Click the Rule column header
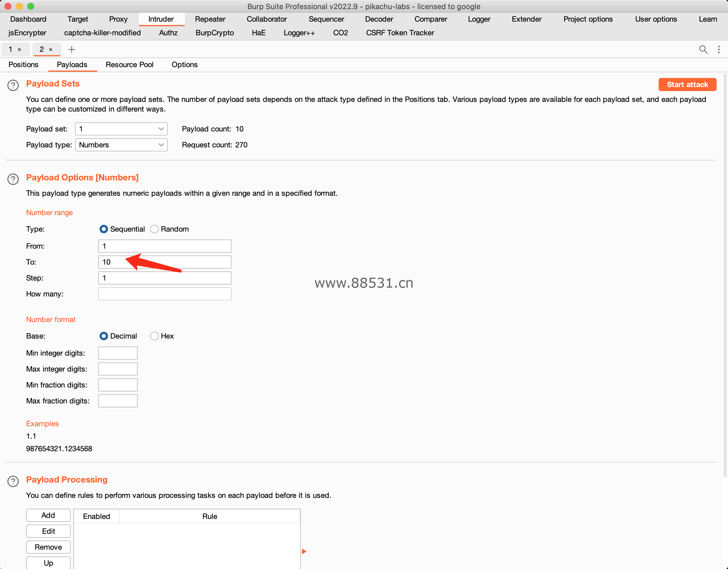Screen dimensions: 728x569 (x=210, y=516)
